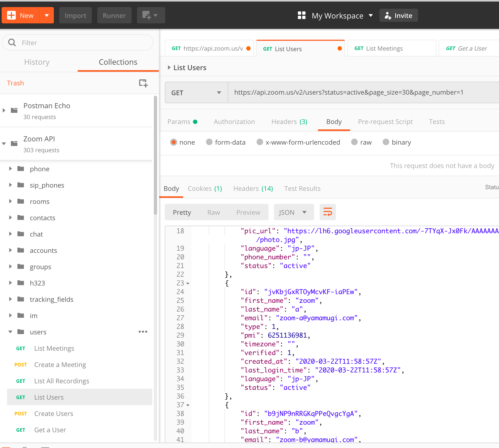Open the response Cookies (1) tab
The width and height of the screenshot is (499, 448).
(205, 188)
